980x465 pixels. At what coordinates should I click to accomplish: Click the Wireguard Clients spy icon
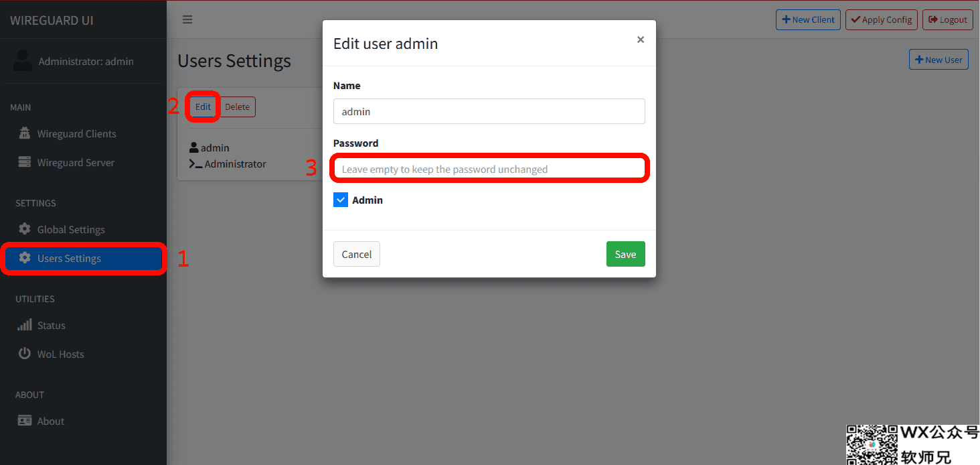[25, 133]
